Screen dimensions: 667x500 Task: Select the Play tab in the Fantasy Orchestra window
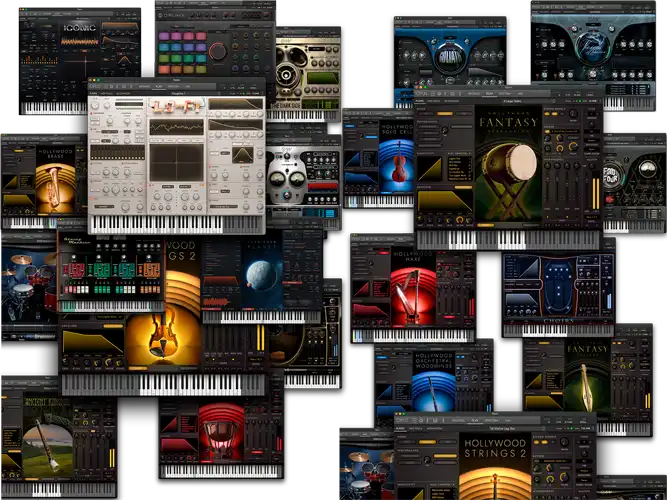click(490, 94)
